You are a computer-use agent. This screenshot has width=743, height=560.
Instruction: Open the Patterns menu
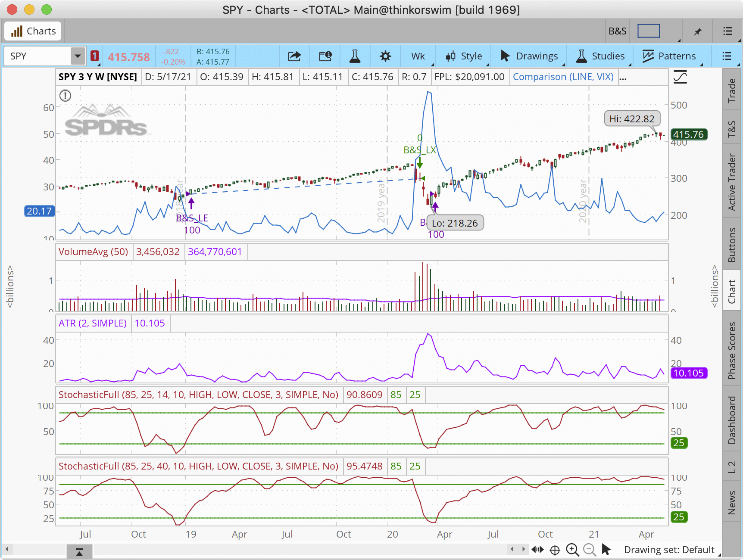[x=669, y=56]
